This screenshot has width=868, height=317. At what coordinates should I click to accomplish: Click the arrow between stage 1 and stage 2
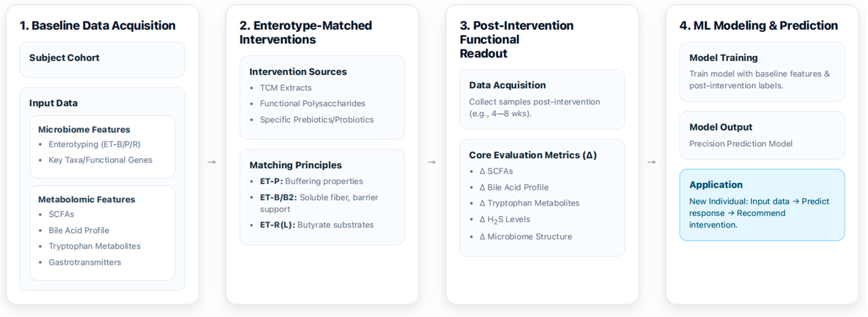pyautogui.click(x=212, y=162)
